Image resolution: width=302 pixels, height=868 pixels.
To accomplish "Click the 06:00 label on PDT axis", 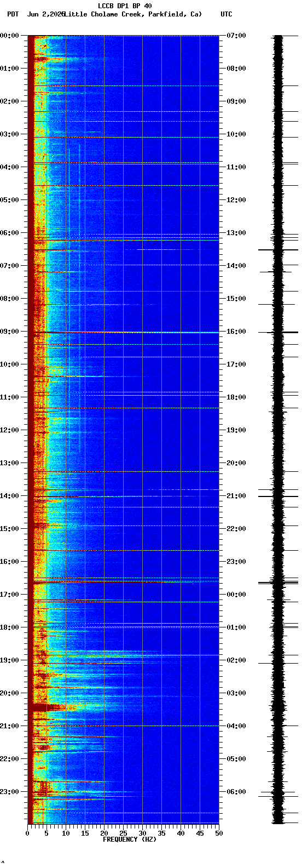I will click(x=9, y=233).
